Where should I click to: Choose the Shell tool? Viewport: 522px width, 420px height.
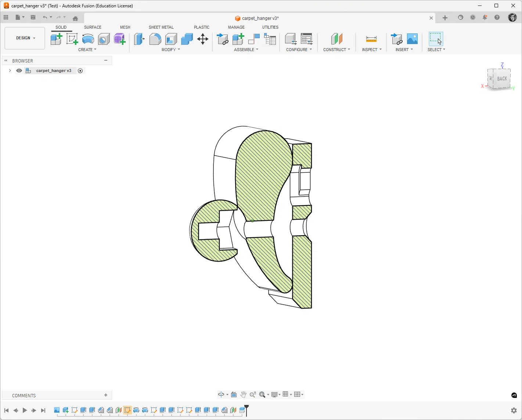click(171, 39)
